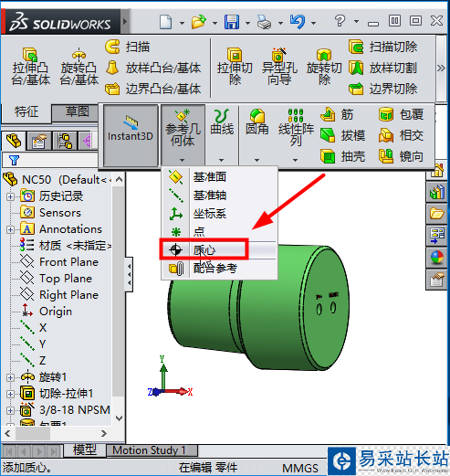
Task: Open the dropdown arrow next to Save
Action: [247, 23]
